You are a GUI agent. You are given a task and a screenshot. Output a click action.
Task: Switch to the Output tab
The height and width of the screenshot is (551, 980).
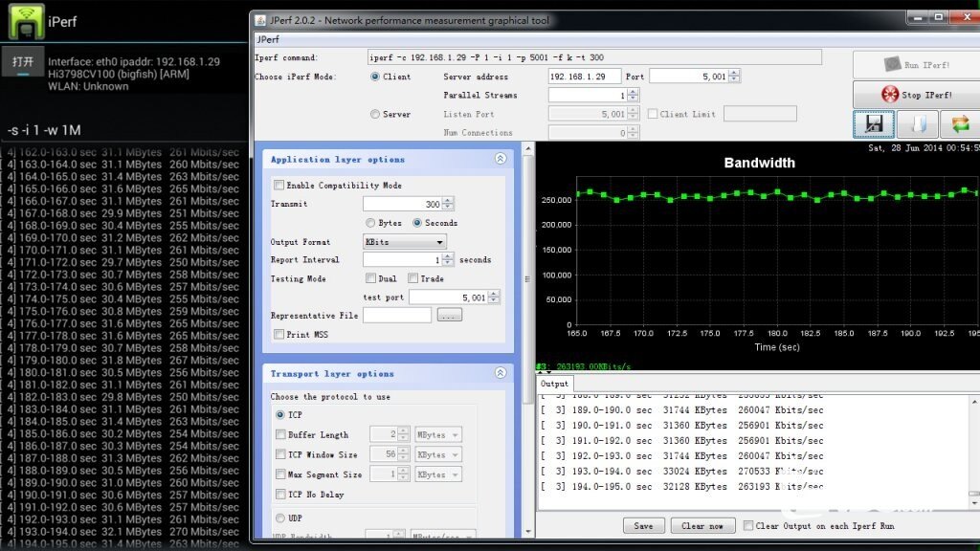[x=554, y=384]
